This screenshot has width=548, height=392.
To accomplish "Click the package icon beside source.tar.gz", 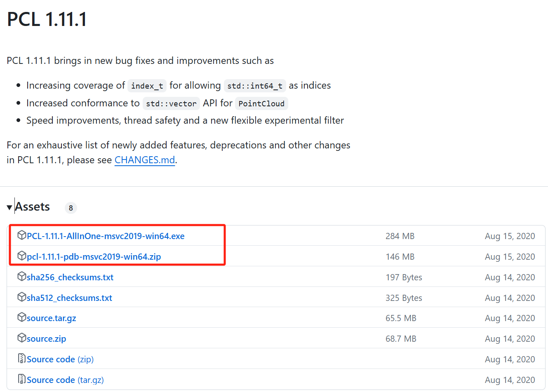I will [x=22, y=317].
